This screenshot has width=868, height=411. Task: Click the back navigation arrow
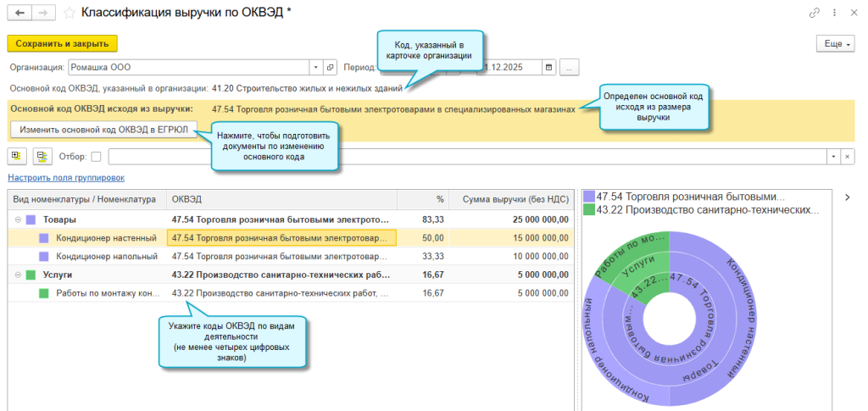[x=19, y=14]
